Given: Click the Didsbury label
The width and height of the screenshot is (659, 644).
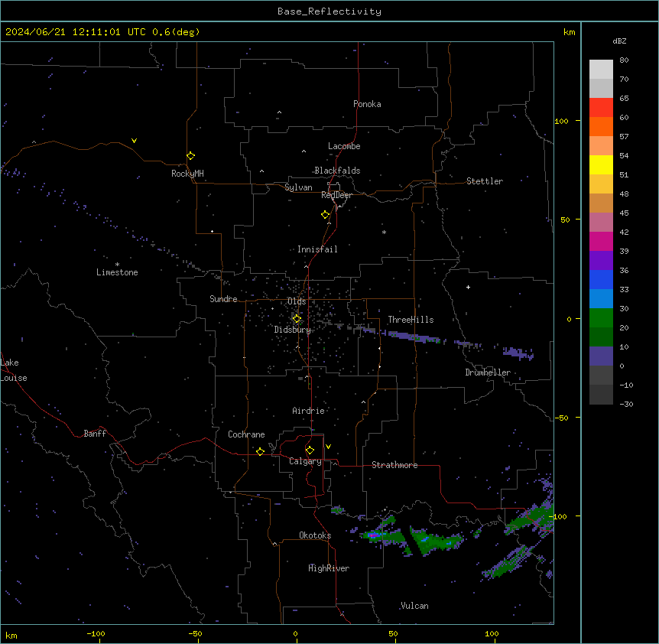Looking at the screenshot, I should click(x=293, y=330).
